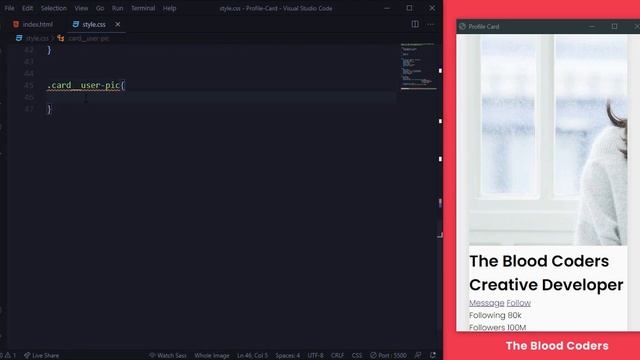This screenshot has width=640, height=360.
Task: Click style.css in the breadcrumb
Action: (x=37, y=38)
